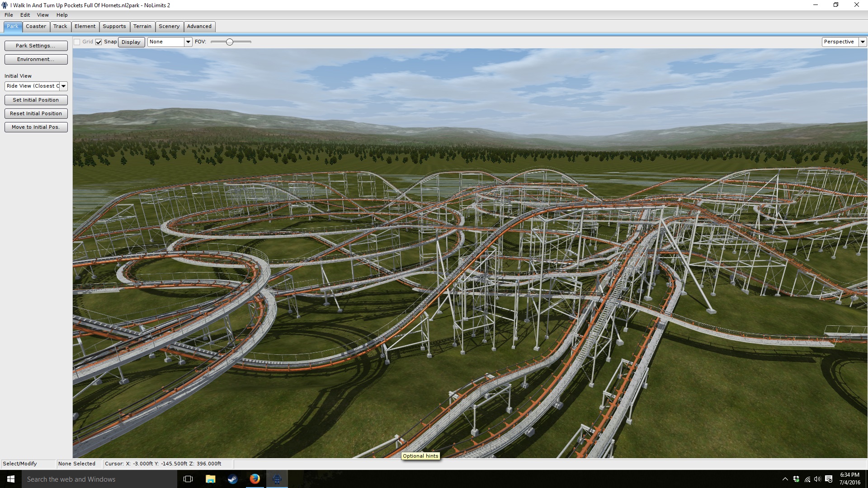The image size is (868, 488).
Task: Open the Action Center notifications icon
Action: point(829,479)
